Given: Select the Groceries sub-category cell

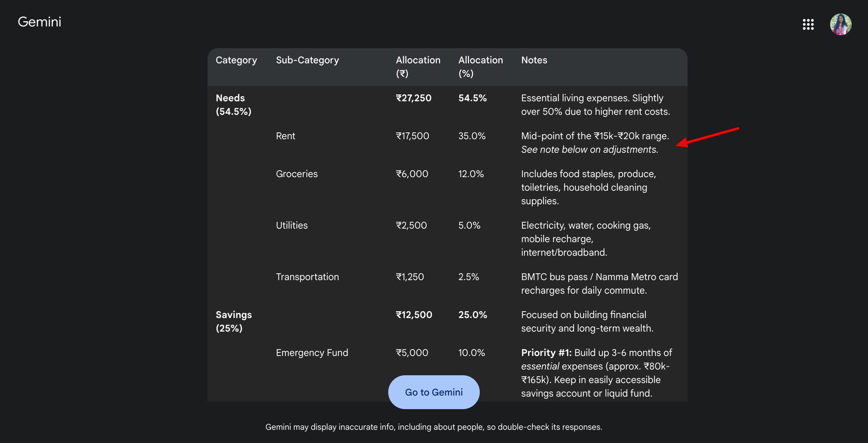Looking at the screenshot, I should tap(296, 174).
